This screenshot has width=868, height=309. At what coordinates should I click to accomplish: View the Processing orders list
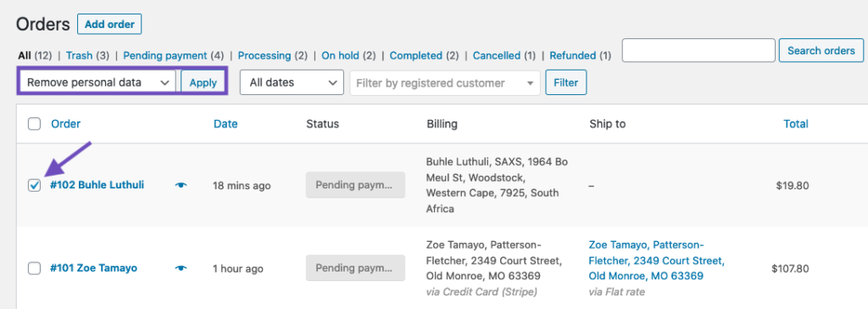coord(264,55)
